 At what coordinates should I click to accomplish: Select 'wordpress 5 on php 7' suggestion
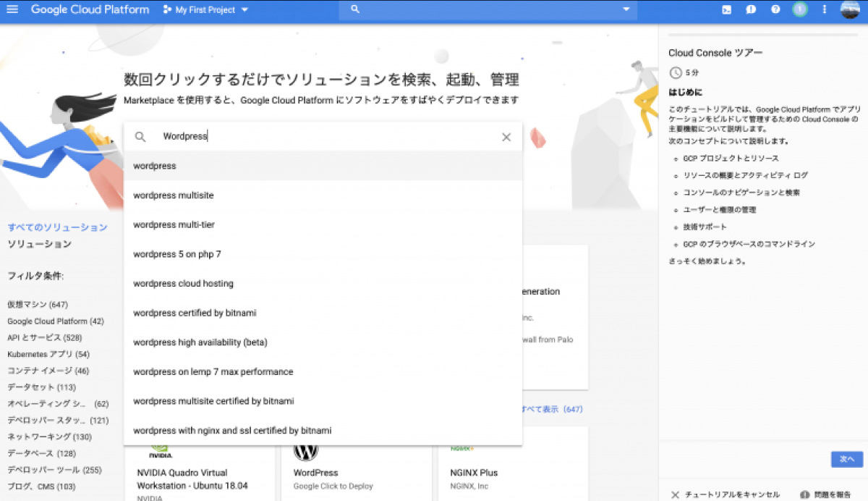(323, 254)
